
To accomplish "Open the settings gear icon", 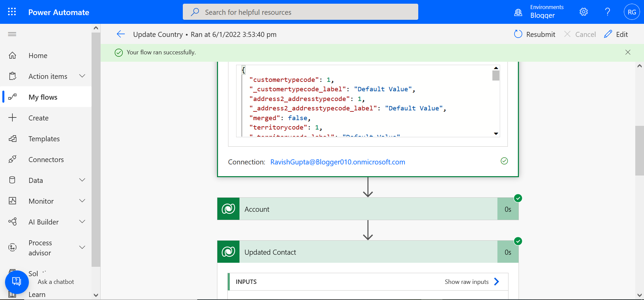I will pyautogui.click(x=584, y=12).
